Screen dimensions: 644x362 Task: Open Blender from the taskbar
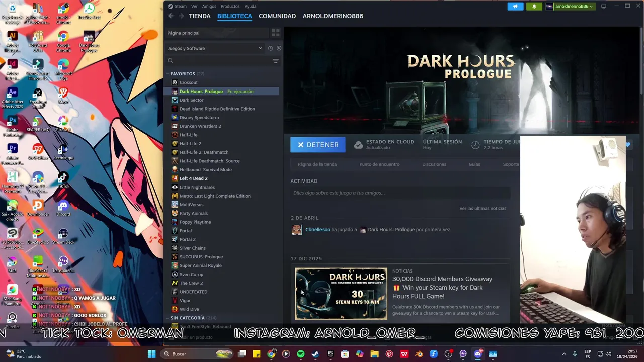point(419,354)
